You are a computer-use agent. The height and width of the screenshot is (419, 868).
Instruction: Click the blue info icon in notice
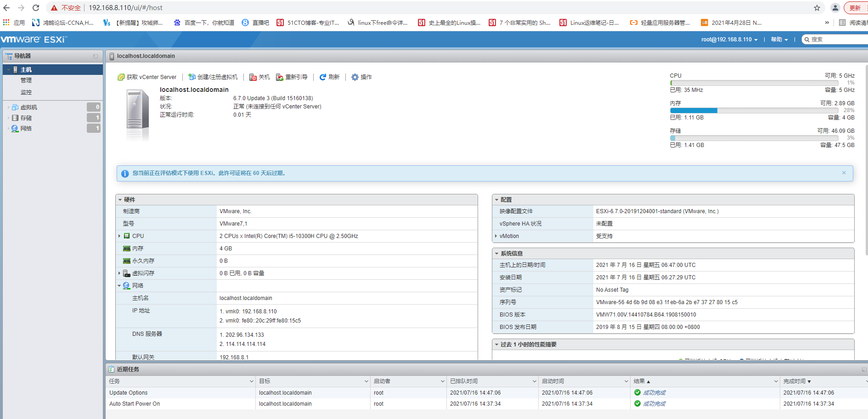pos(125,174)
